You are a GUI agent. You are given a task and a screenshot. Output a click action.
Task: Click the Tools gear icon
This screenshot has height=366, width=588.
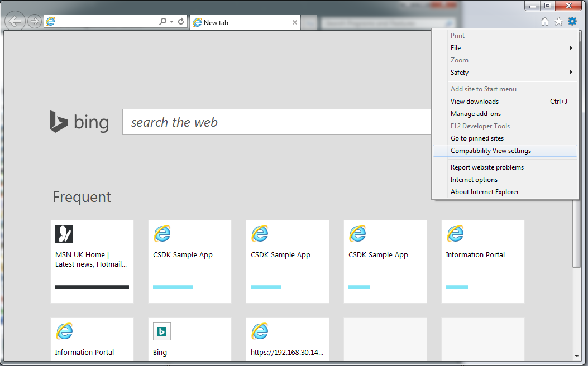point(572,21)
